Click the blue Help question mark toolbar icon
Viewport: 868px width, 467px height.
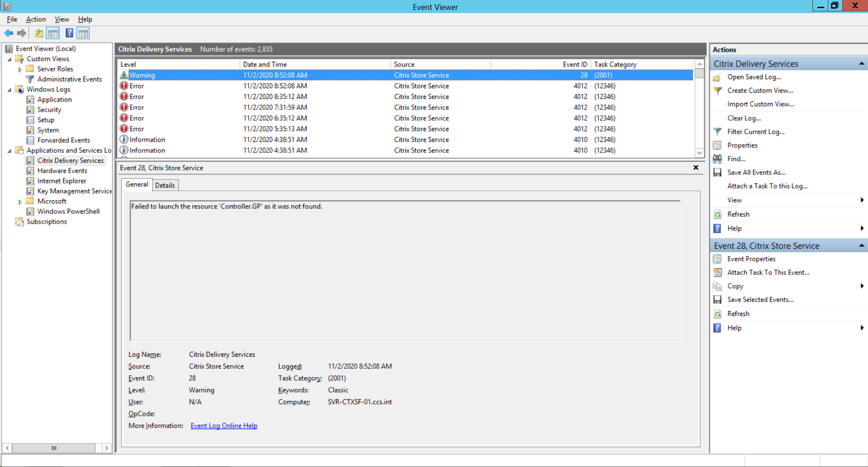69,33
